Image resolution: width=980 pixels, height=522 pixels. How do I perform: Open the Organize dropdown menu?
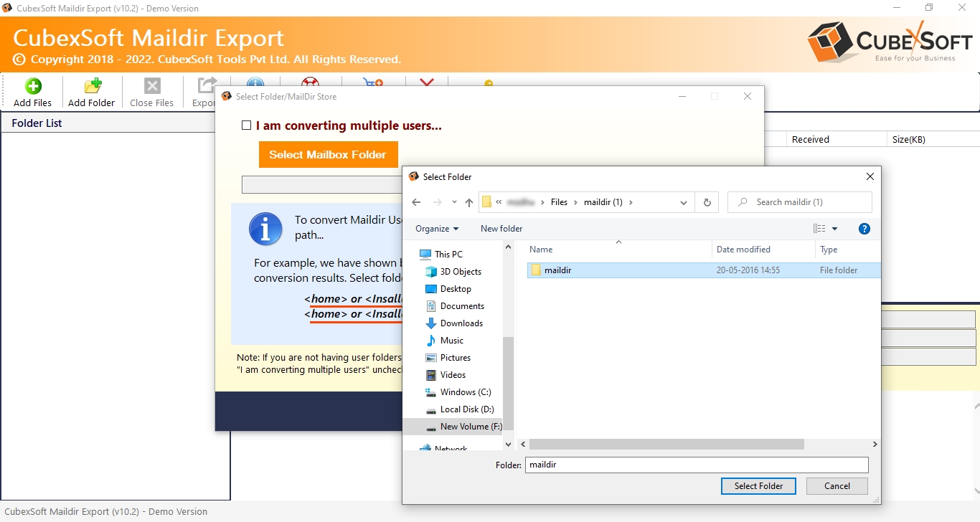[x=436, y=228]
